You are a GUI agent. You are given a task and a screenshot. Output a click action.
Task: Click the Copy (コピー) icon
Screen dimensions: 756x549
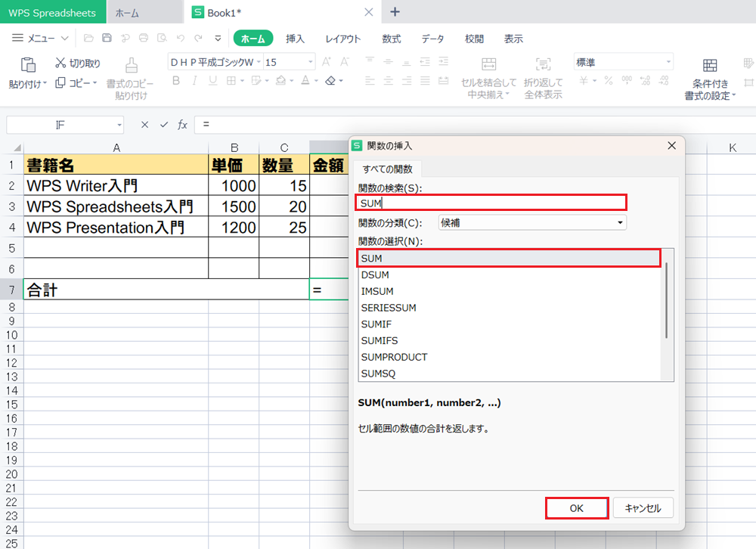pyautogui.click(x=60, y=83)
